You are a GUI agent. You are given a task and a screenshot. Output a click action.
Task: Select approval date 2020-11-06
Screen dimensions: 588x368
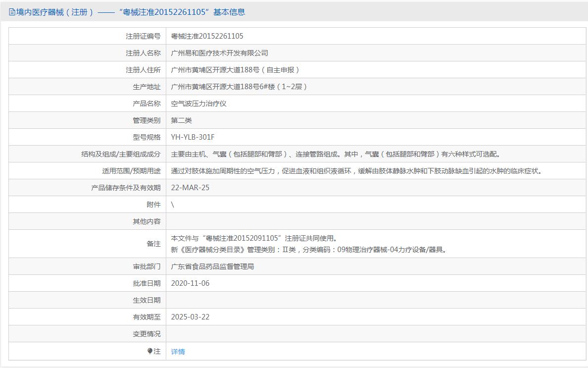coord(190,283)
